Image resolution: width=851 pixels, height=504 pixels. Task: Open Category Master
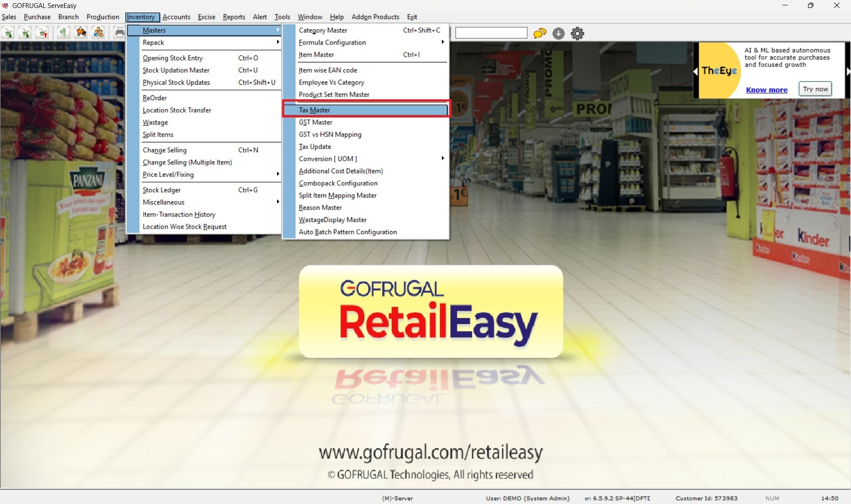click(366, 30)
